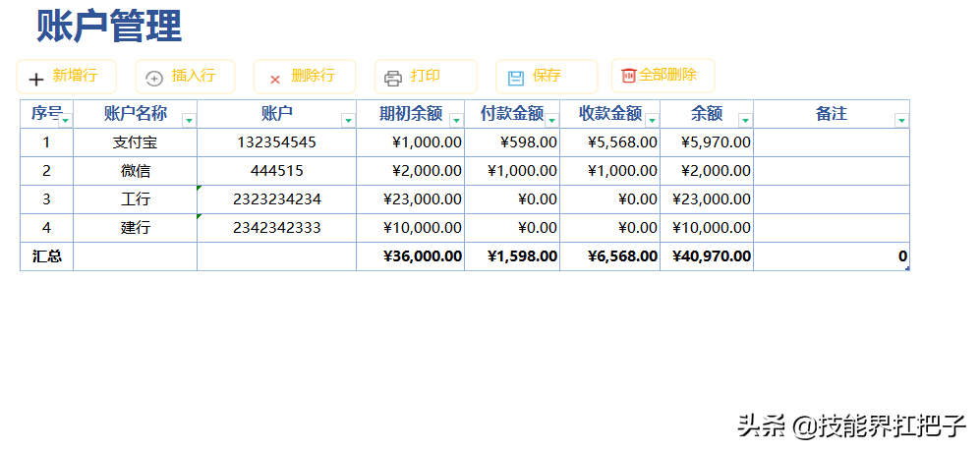Screen dimensions: 980x452
Task: Select the 支付宝 account name cell
Action: (135, 142)
